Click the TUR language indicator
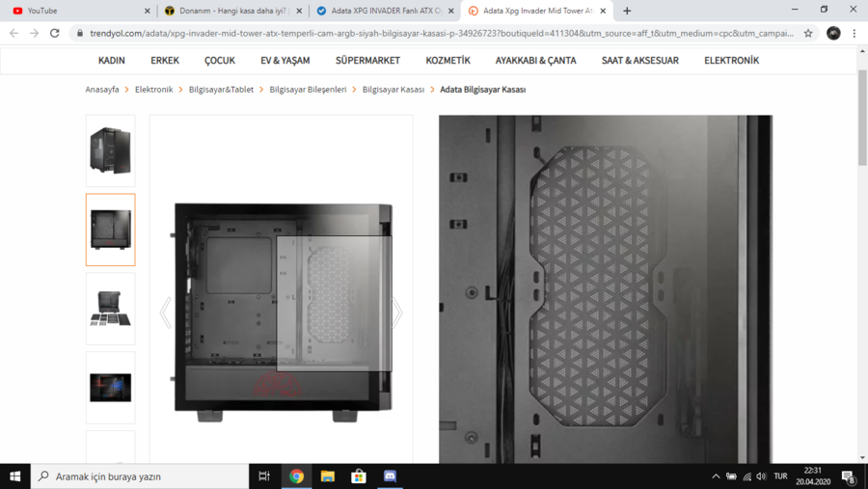The width and height of the screenshot is (868, 489). (780, 476)
